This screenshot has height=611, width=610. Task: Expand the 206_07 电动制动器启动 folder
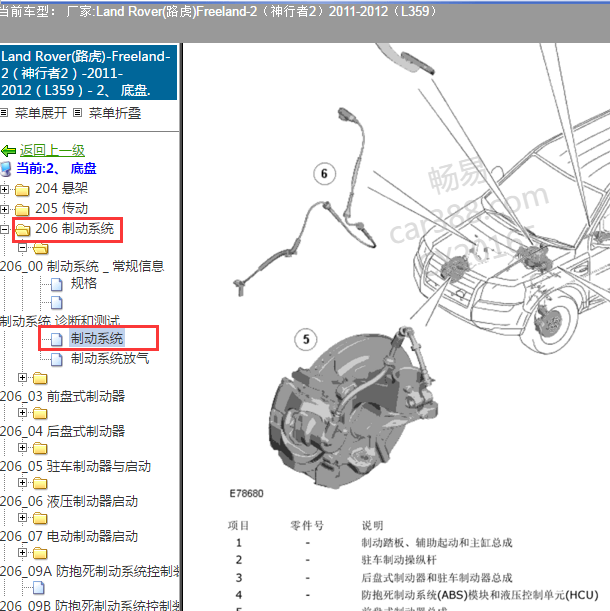coord(22,517)
